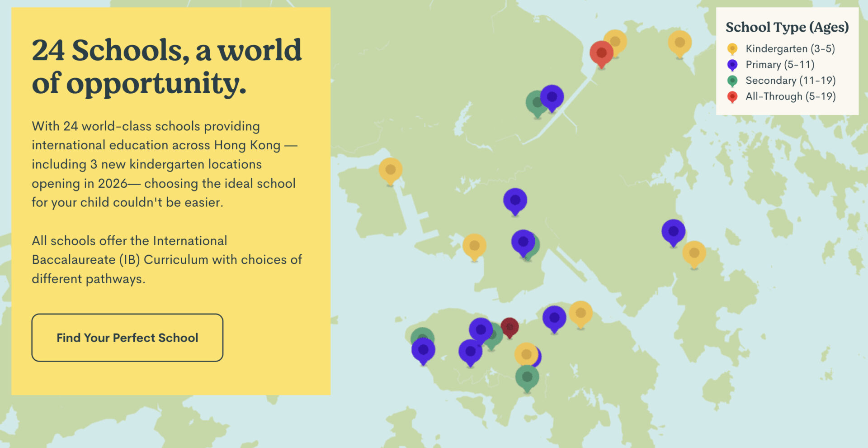Click the Secondary (11-19) legend label

(790, 80)
